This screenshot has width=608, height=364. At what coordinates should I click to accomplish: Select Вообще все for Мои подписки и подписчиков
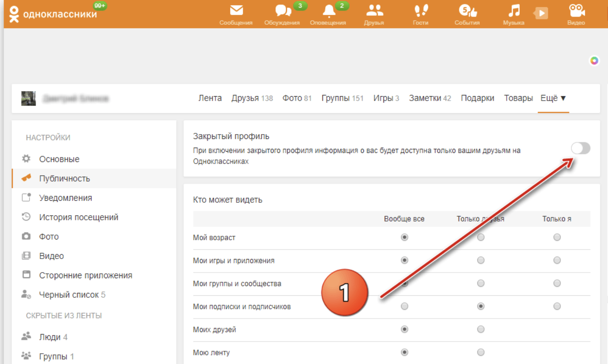tap(404, 306)
